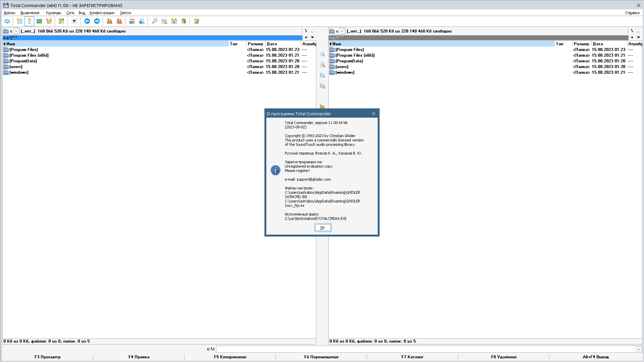Click the copy names to clipboard icon
The height and width of the screenshot is (362, 644).
[184, 21]
